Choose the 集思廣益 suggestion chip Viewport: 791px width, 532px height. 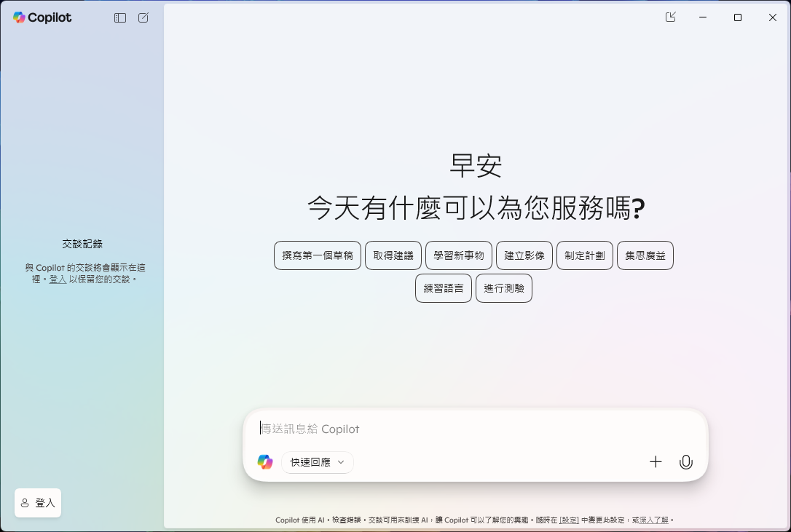(x=645, y=255)
